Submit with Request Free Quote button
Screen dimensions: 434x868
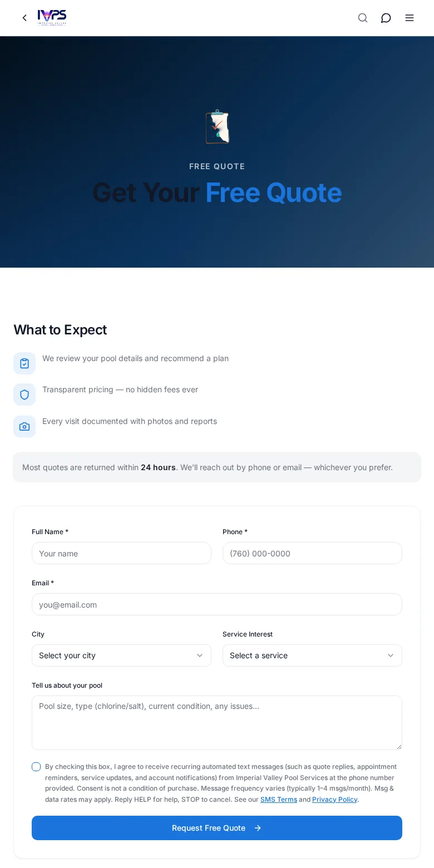point(217,828)
